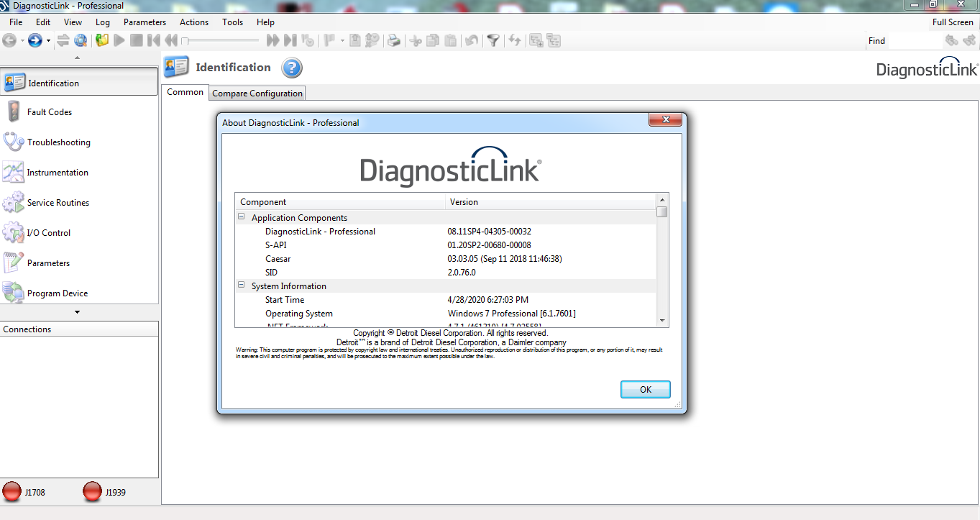Click the Filter funnel toolbar icon

coord(493,41)
